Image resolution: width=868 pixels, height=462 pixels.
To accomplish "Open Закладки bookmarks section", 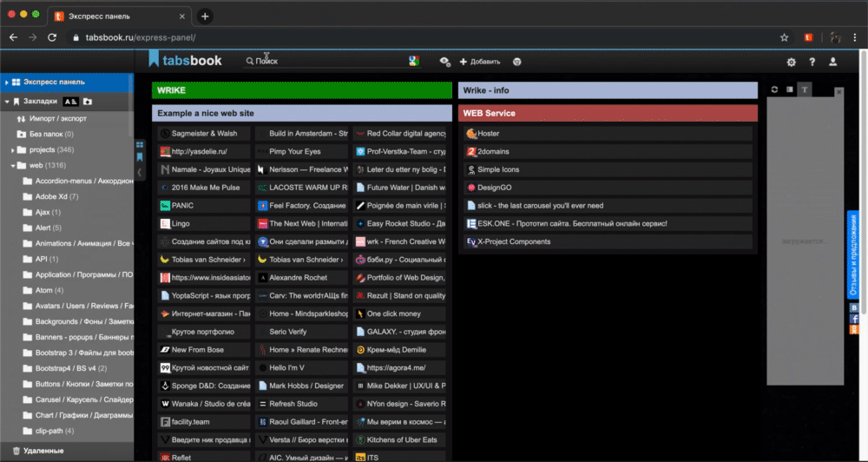I will pyautogui.click(x=40, y=102).
